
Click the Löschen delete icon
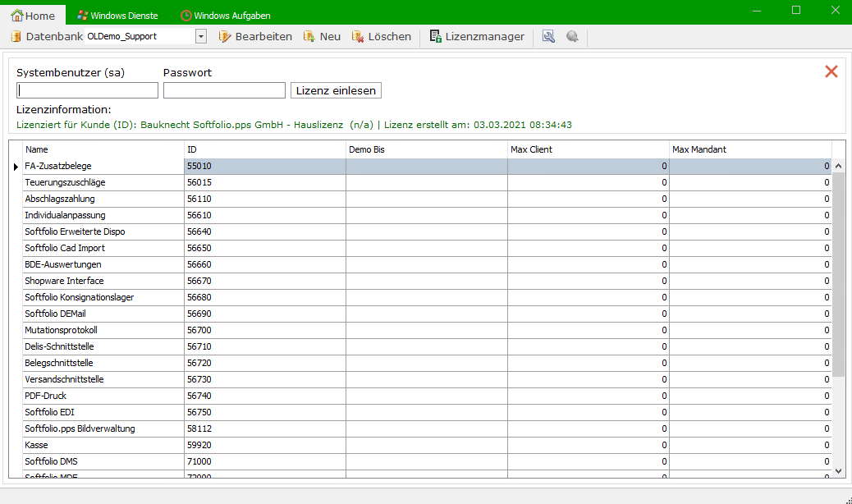(358, 37)
